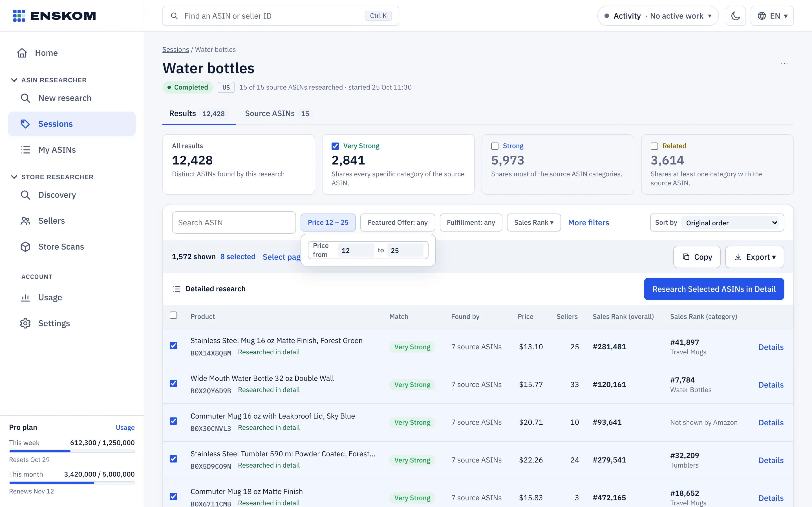This screenshot has width=812, height=507.
Task: Uncheck the Very Strong match filter
Action: [x=335, y=146]
